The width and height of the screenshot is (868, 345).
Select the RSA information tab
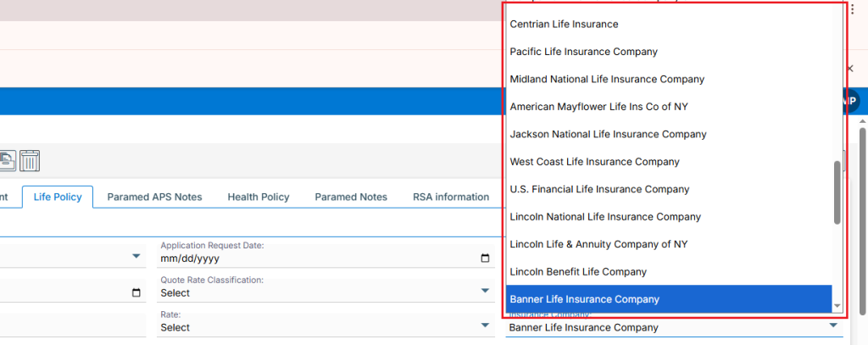[450, 197]
